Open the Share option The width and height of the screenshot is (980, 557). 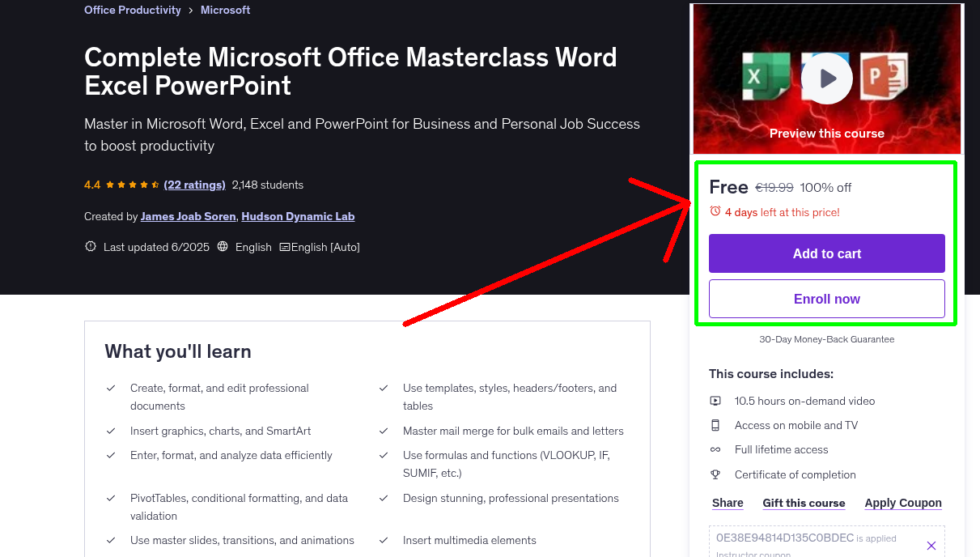click(728, 503)
